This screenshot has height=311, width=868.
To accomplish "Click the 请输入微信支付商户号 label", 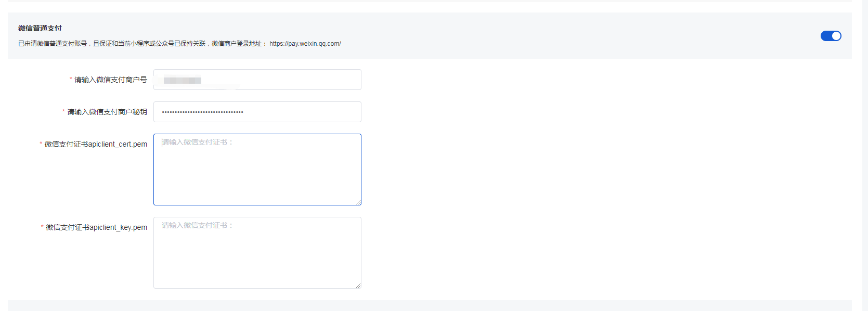I will [x=111, y=80].
